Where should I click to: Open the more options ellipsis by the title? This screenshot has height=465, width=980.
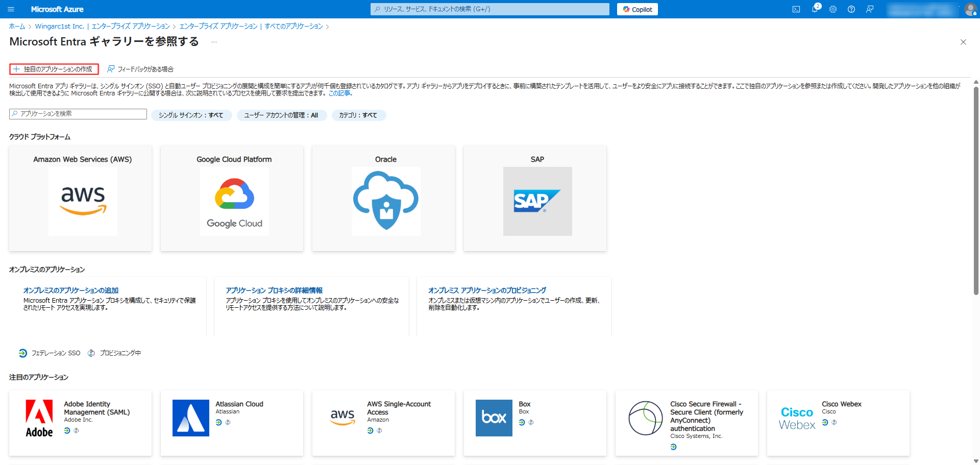coord(214,42)
